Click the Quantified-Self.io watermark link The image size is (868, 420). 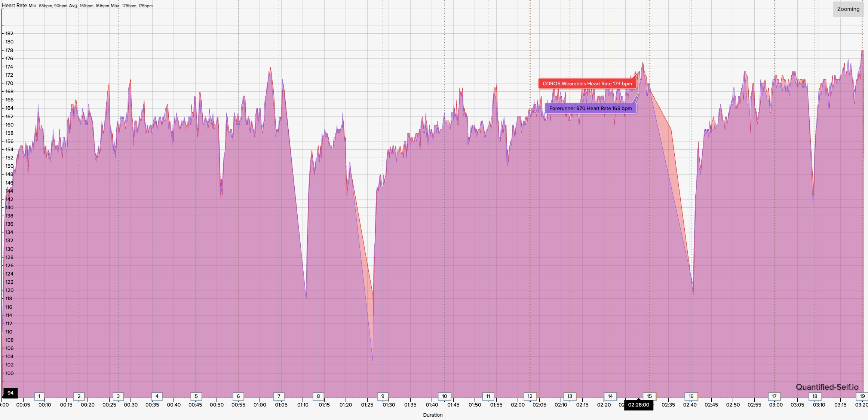[x=827, y=387]
